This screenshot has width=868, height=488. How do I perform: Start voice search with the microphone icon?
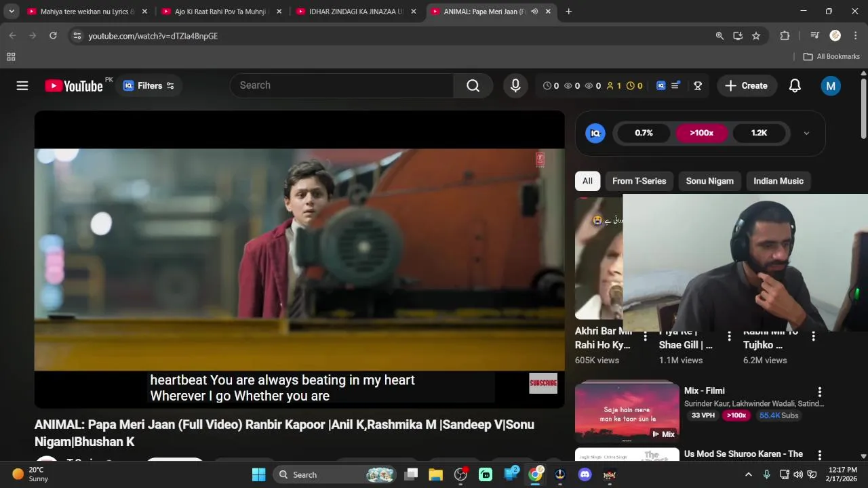tap(515, 85)
